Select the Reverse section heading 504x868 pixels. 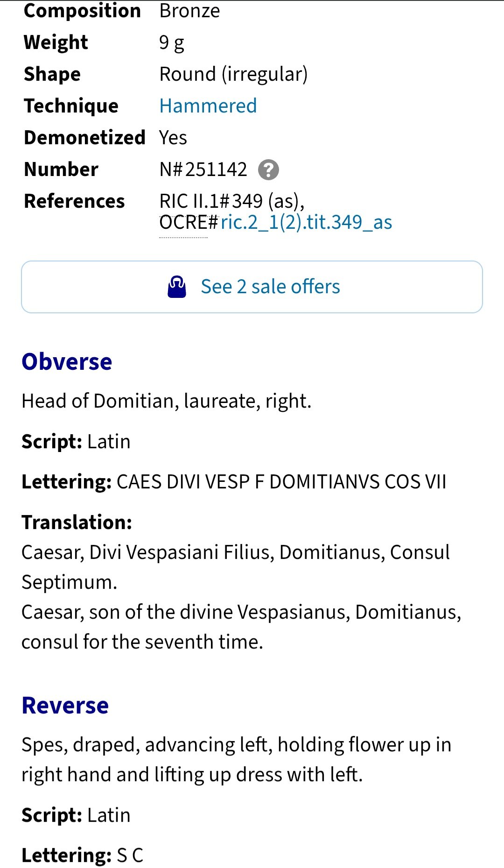pyautogui.click(x=65, y=706)
